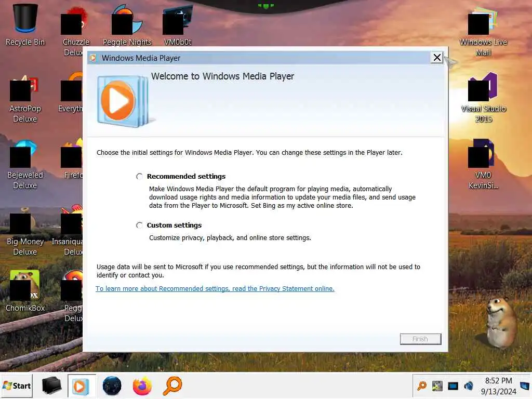Click the magnifier icon in system tray
Image resolution: width=532 pixels, height=399 pixels.
(422, 386)
